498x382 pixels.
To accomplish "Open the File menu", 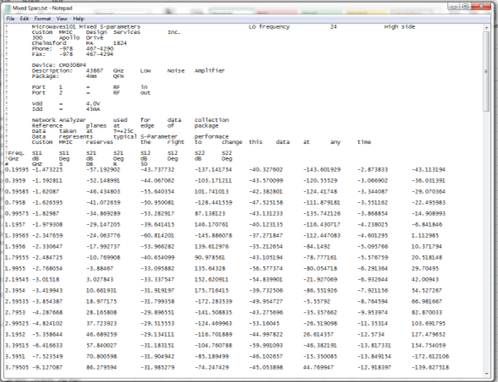I will 10,19.
